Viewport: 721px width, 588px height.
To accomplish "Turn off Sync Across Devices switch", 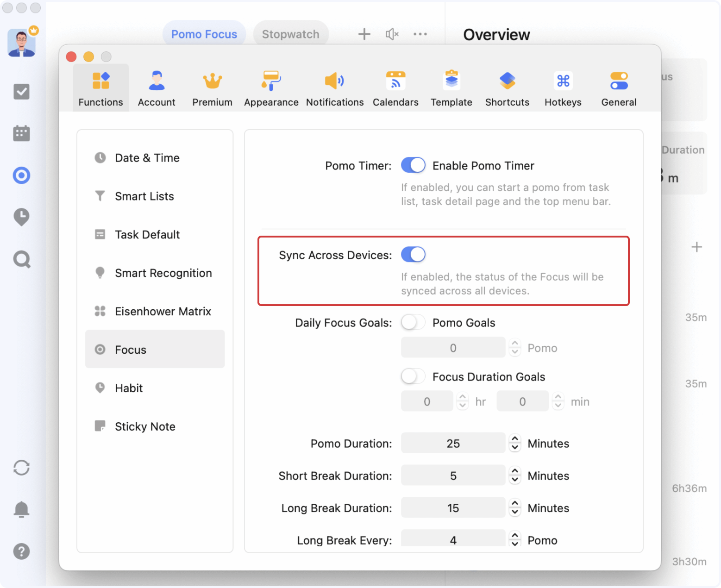I will pos(413,255).
